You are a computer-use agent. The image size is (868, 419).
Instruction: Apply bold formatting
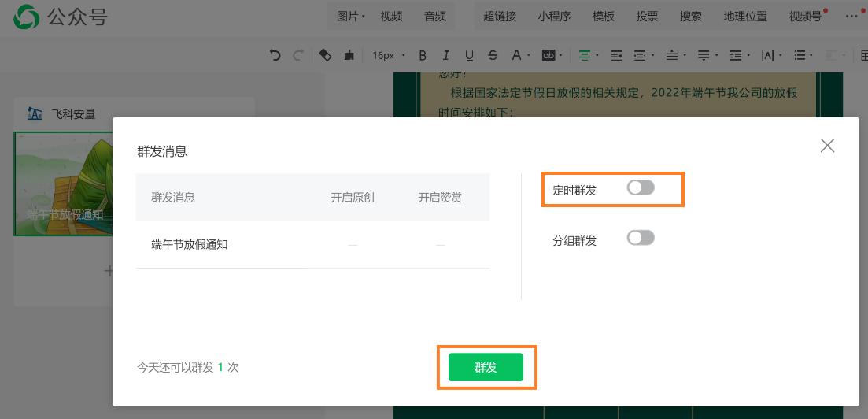(423, 55)
